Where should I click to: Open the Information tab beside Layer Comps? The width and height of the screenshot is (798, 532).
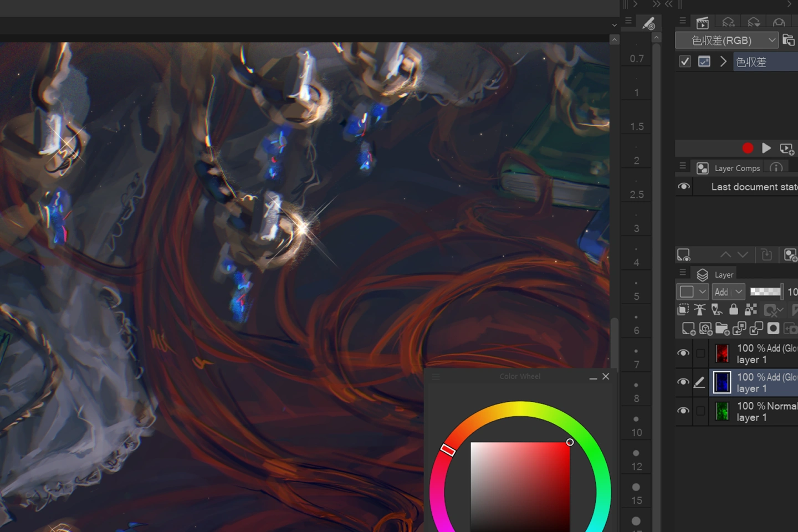tap(776, 167)
